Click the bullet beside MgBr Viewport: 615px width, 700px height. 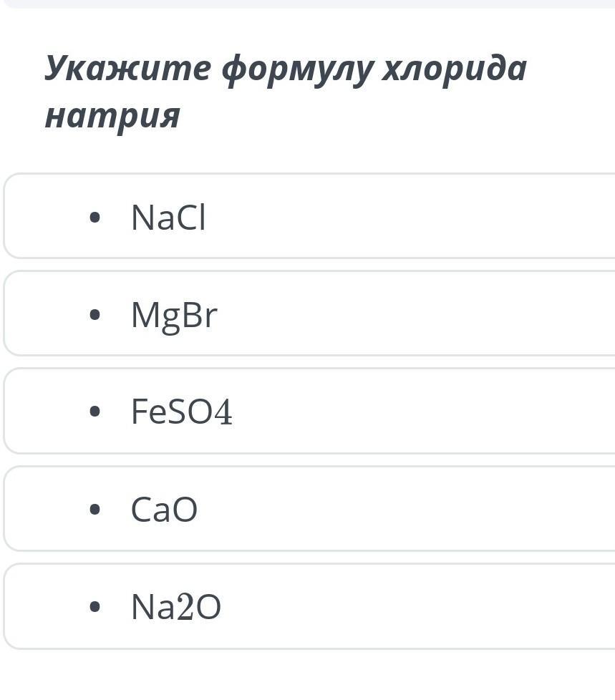click(95, 315)
